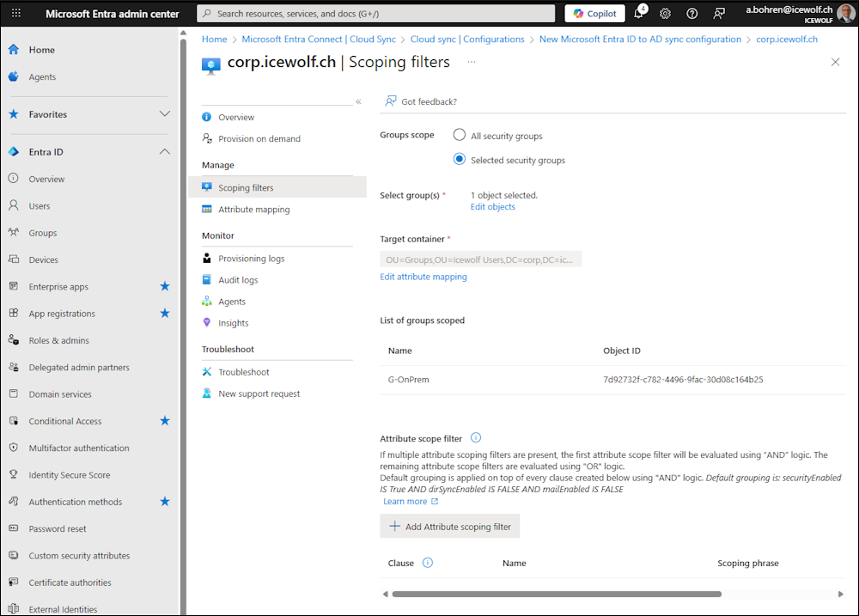The width and height of the screenshot is (859, 616).
Task: Click the help question mark icon
Action: 692,14
